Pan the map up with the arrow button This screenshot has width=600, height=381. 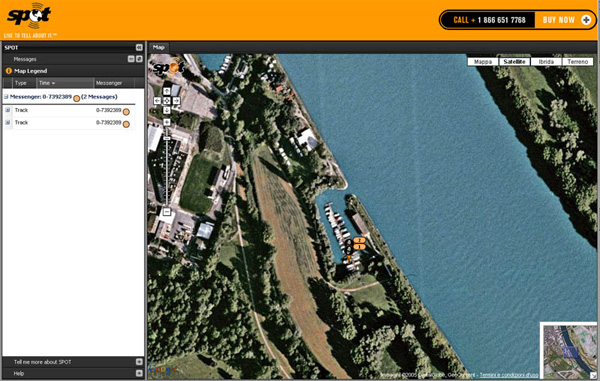pyautogui.click(x=166, y=91)
